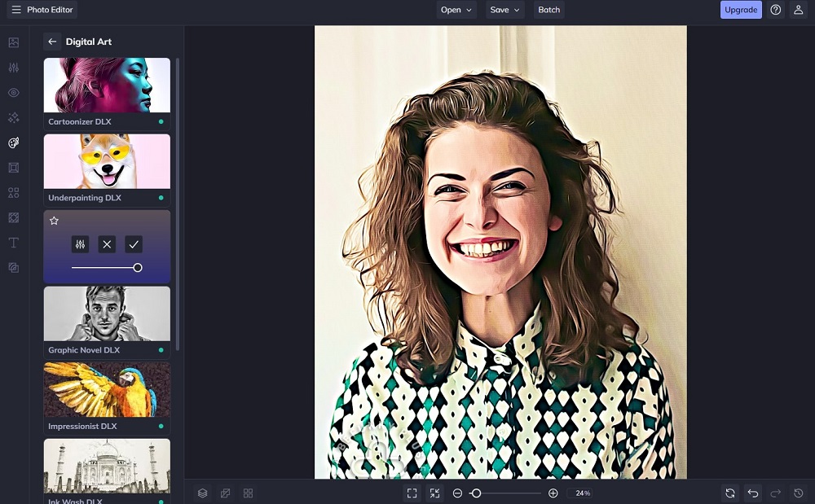Apply the selected effect with the checkmark
Viewport: 815px width, 504px height.
(134, 244)
